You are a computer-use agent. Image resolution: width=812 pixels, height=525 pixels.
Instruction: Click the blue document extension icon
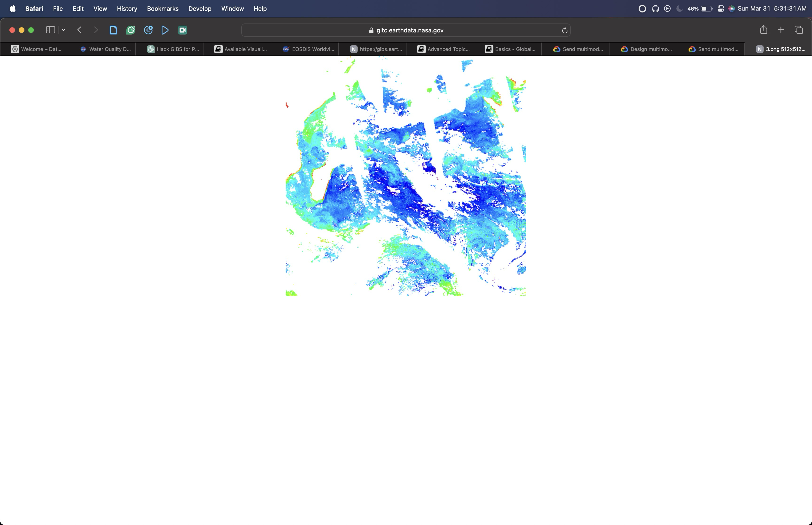[113, 30]
